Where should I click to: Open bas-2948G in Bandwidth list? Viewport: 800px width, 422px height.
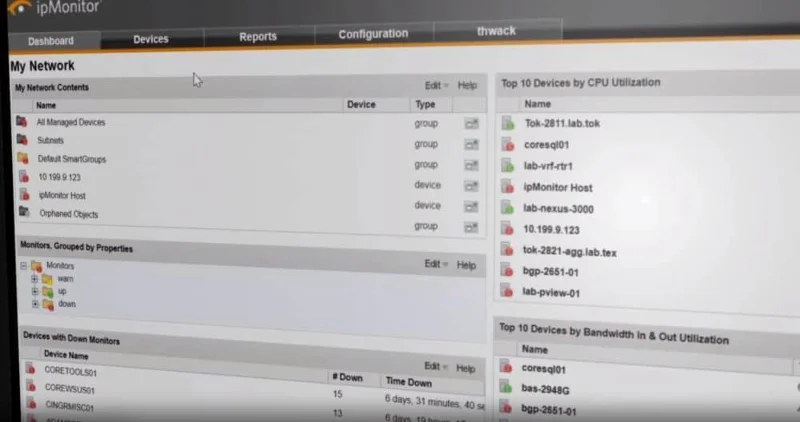545,390
